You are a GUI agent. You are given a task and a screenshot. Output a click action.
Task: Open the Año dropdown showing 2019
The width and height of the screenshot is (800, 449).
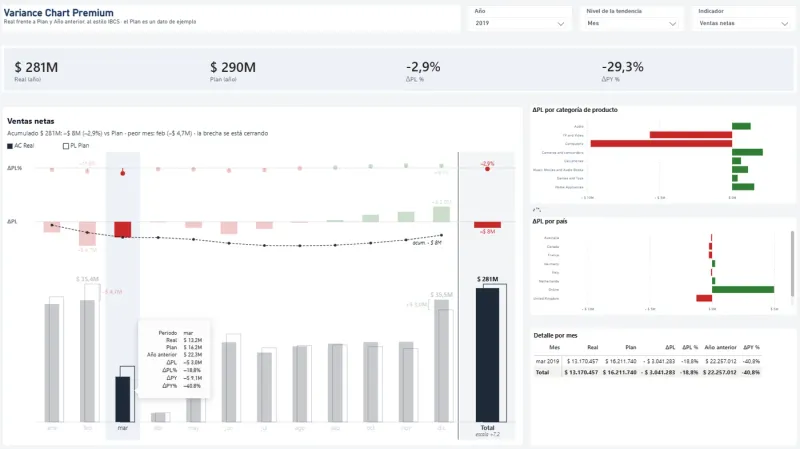pos(519,23)
